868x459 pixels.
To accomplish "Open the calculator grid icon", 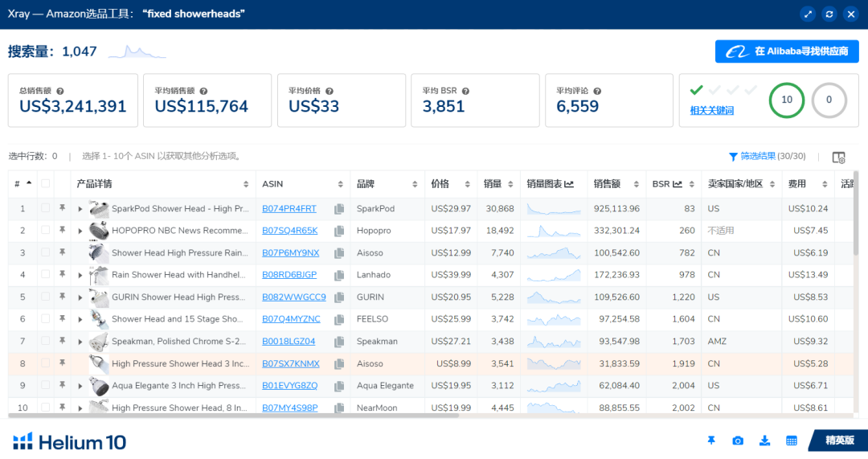I will [792, 441].
